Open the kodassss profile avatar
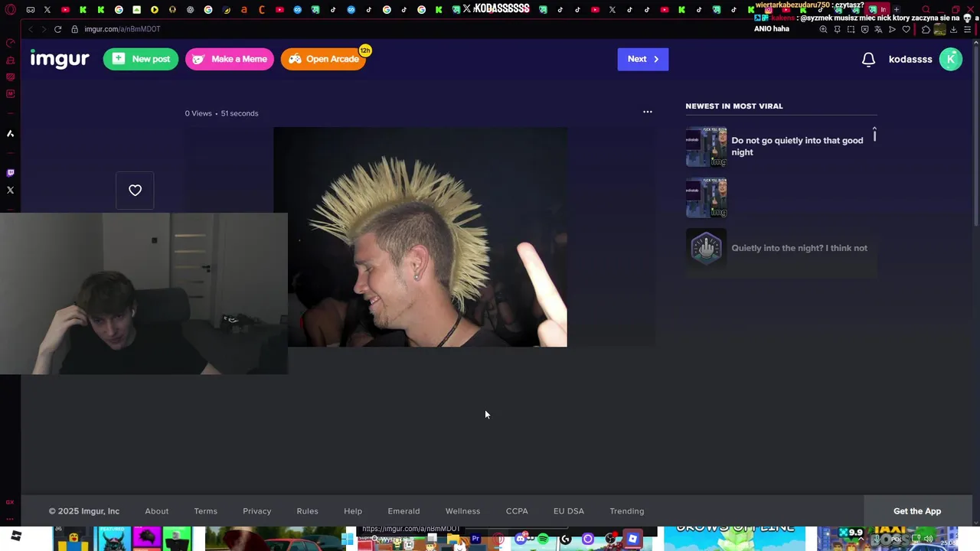 coord(950,59)
